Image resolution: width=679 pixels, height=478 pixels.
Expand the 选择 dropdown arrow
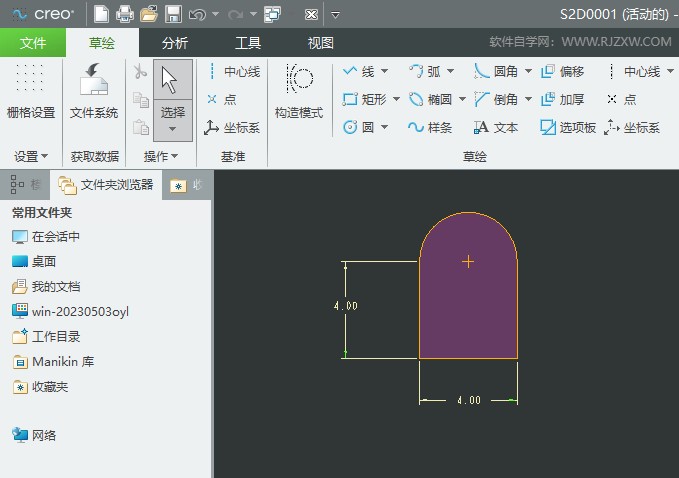click(173, 129)
